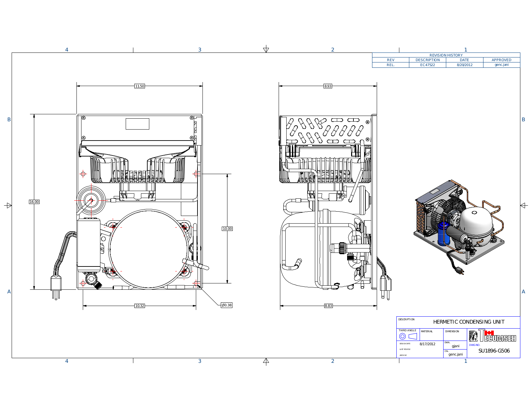Viewport: 532px width, 411px height.
Task: Click the THIRD ANGLE label
Action: [407, 330]
